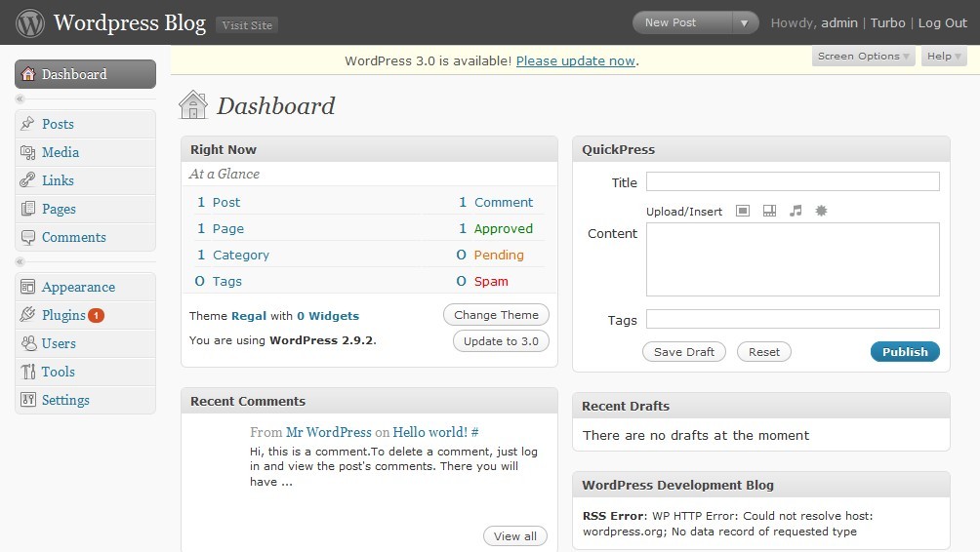
Task: Click the Media icon in sidebar
Action: click(27, 152)
